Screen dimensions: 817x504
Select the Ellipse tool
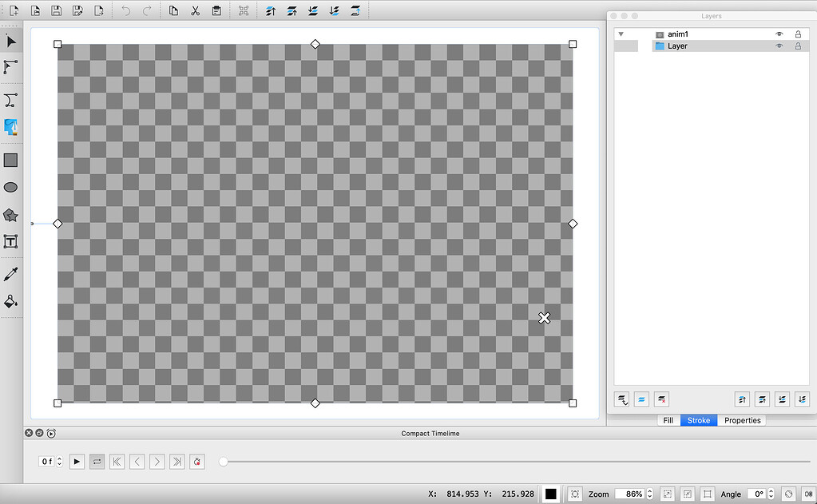(11, 187)
